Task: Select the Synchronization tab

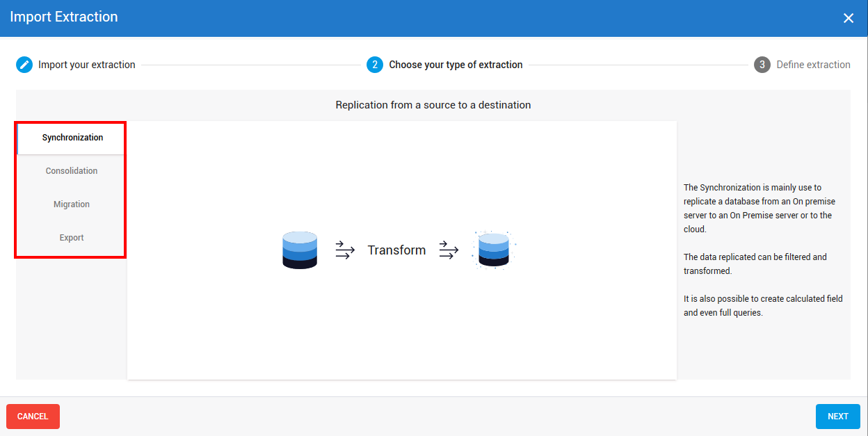Action: [x=70, y=138]
